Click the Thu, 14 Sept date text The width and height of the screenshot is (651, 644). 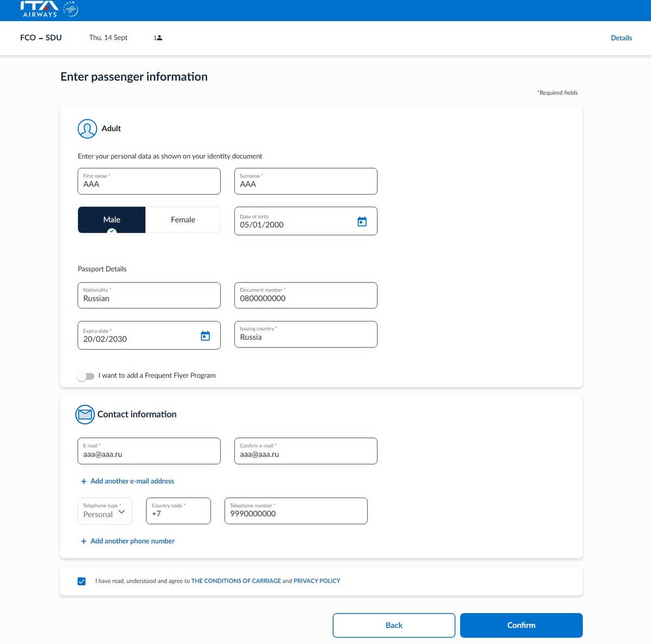(108, 37)
